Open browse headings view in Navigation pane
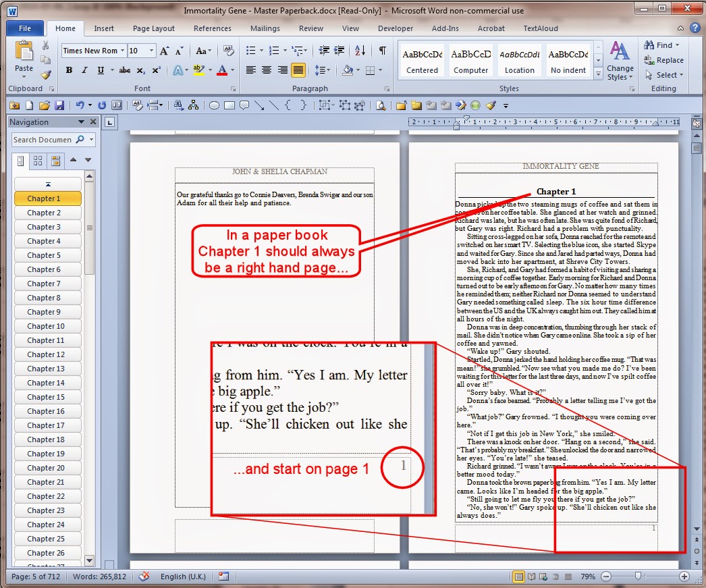 [x=21, y=161]
